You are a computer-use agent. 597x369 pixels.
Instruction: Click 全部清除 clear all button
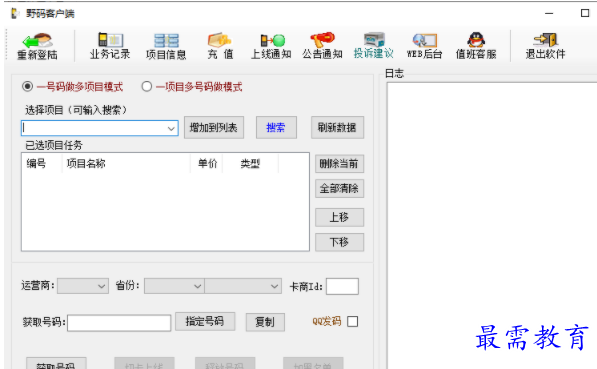[x=339, y=188]
